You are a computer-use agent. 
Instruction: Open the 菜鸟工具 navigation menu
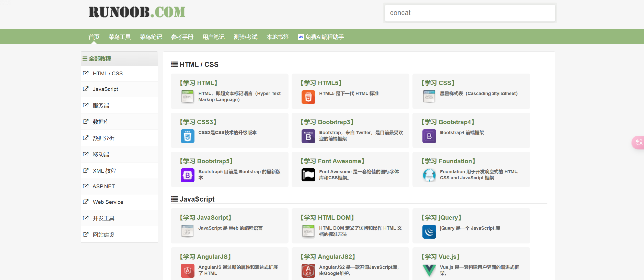[120, 37]
